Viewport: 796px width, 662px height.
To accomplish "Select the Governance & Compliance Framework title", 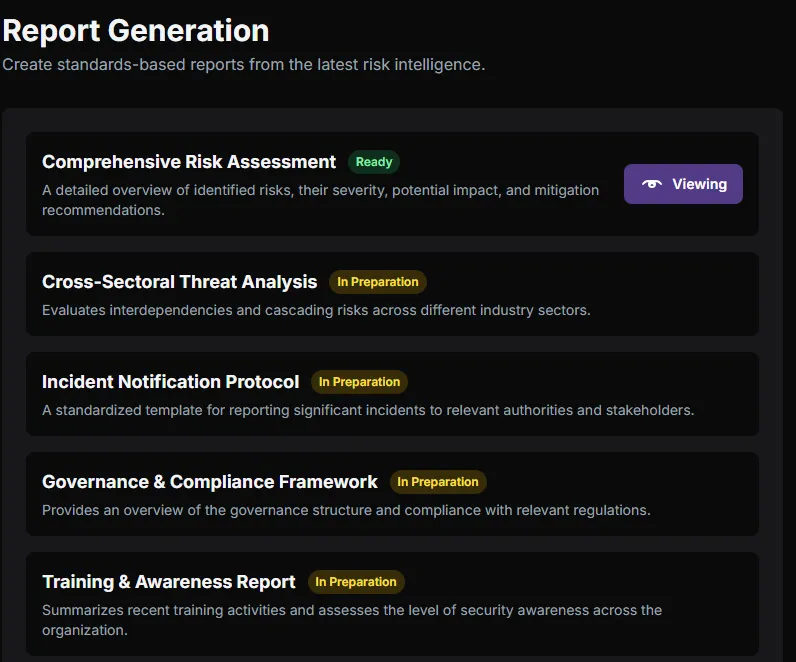I will [x=210, y=482].
